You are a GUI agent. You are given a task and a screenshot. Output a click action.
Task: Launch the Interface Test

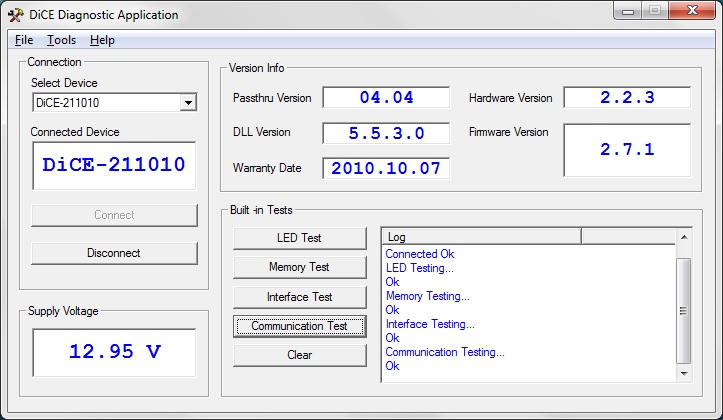[299, 297]
